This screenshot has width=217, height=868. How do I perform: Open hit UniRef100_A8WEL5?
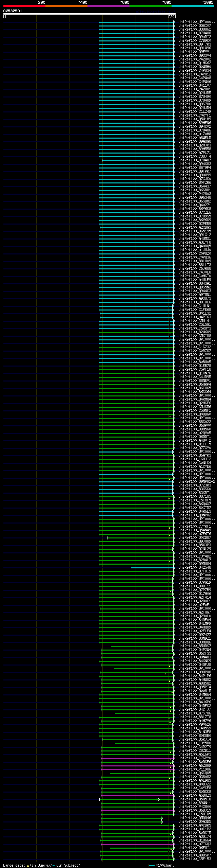[x=195, y=138]
